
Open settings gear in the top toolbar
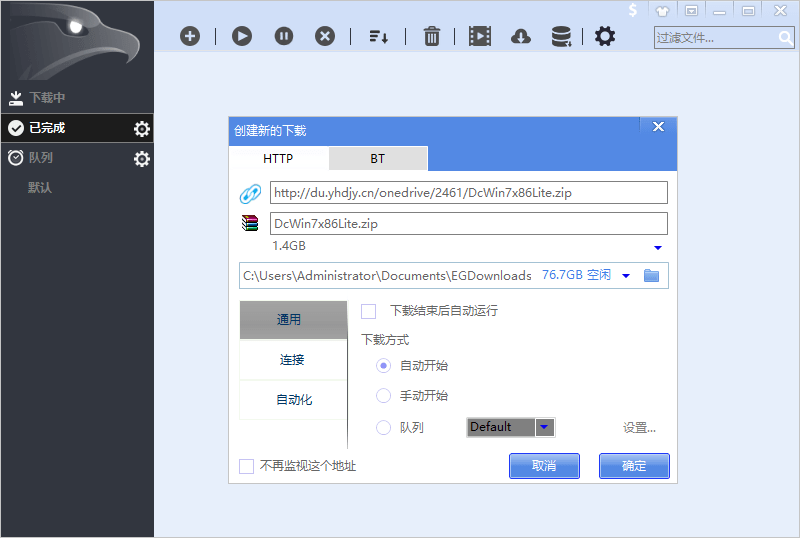pyautogui.click(x=605, y=37)
